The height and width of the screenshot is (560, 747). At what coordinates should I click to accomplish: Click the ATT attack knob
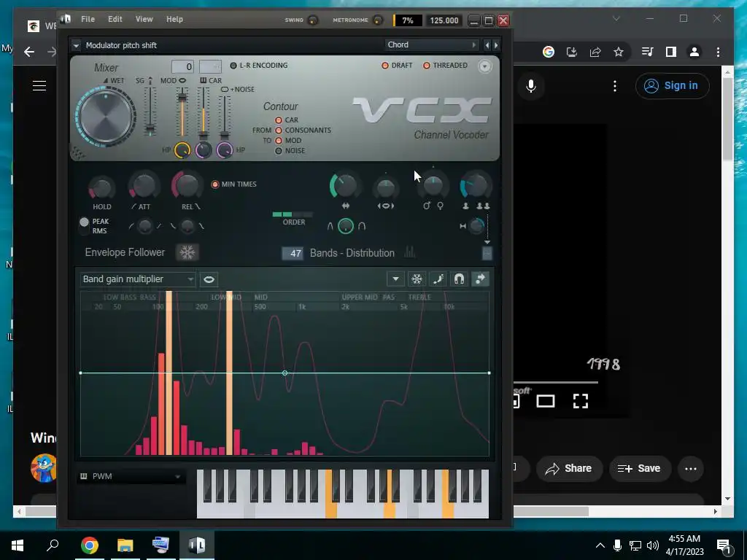(x=144, y=186)
